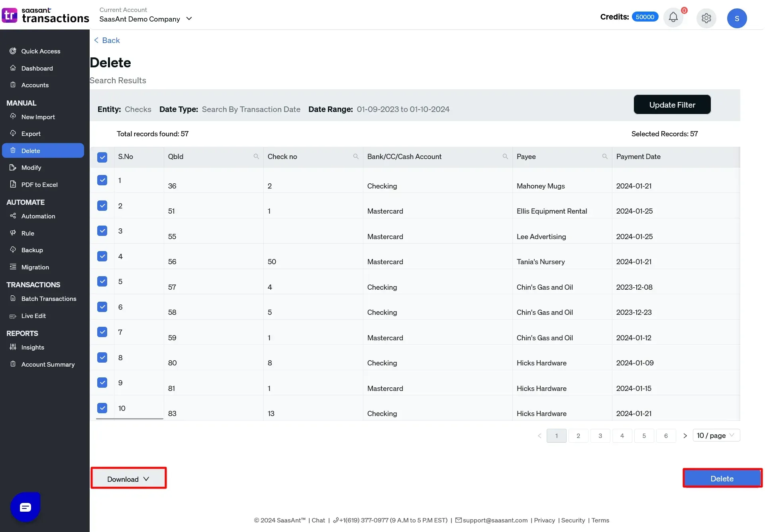Uncheck row 3 Lee Advertising checkbox
The height and width of the screenshot is (532, 765).
point(102,231)
